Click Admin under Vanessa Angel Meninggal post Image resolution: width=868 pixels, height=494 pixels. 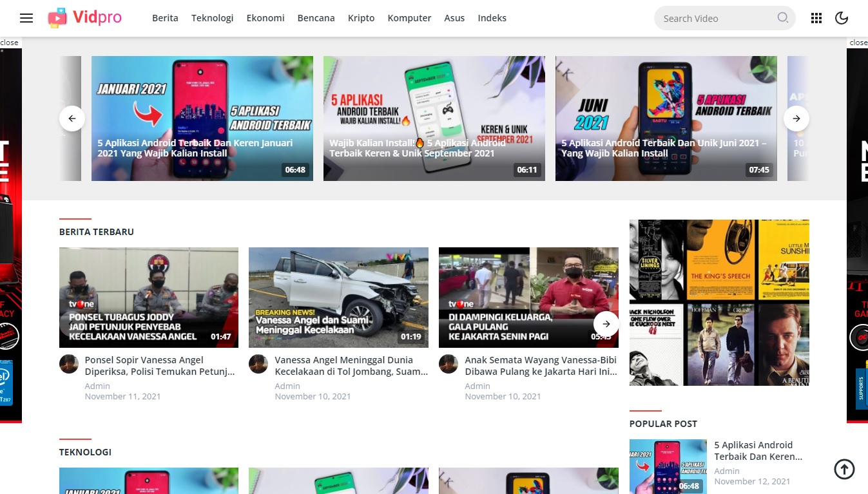point(287,386)
